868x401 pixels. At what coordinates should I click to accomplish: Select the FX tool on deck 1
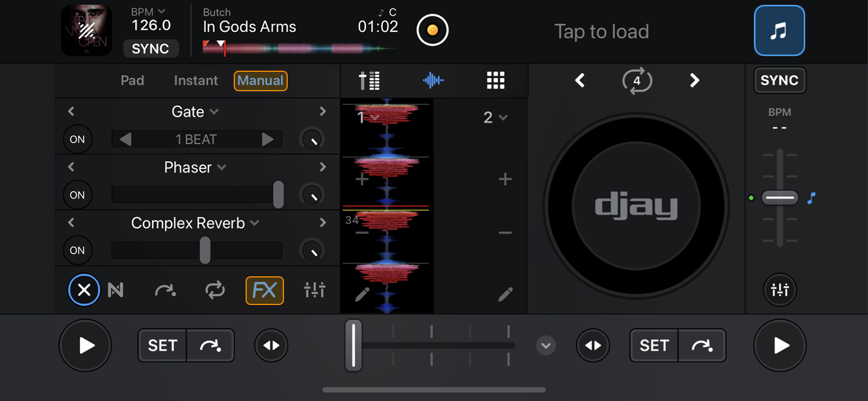pos(265,290)
